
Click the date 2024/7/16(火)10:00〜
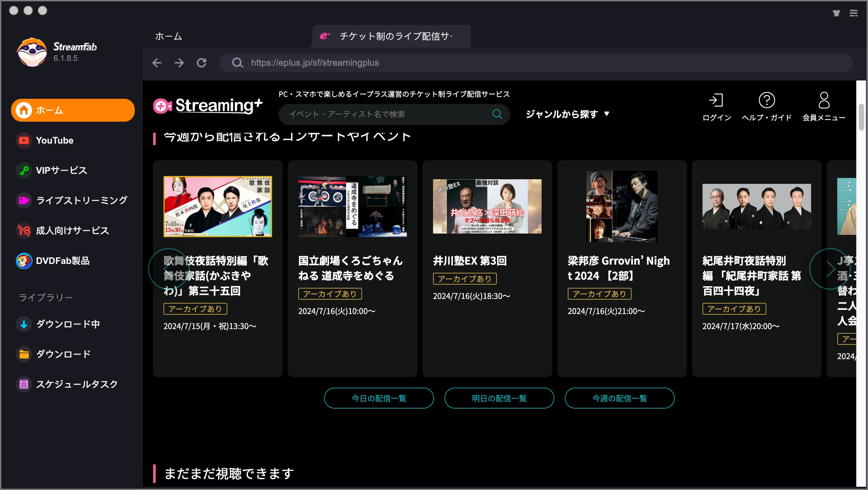[337, 311]
